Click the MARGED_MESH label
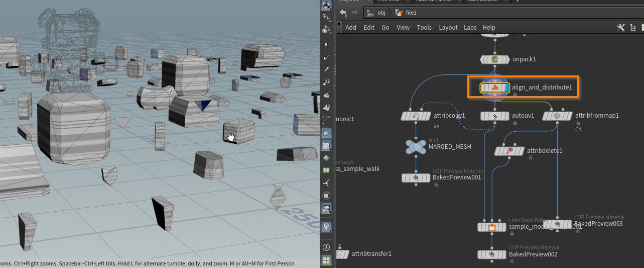 (449, 147)
